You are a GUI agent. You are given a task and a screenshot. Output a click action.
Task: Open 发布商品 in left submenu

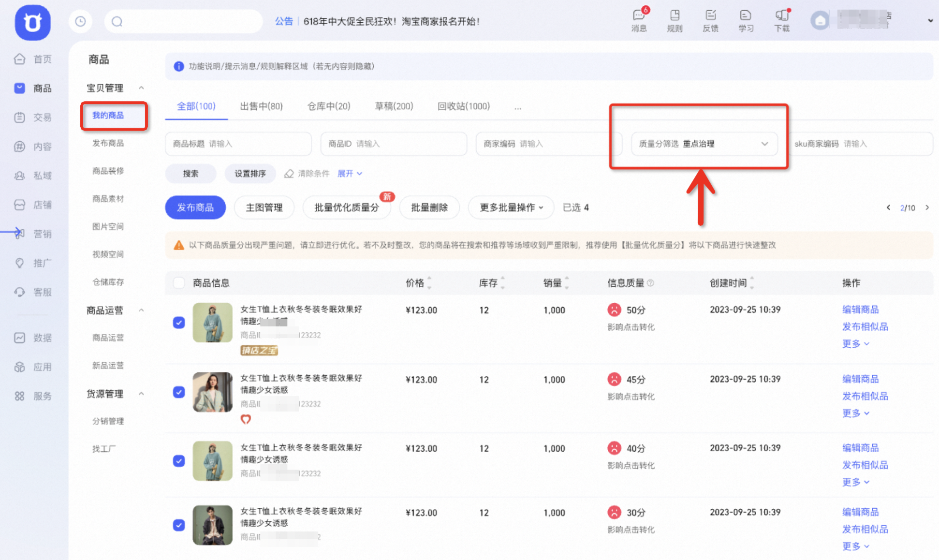click(x=108, y=143)
